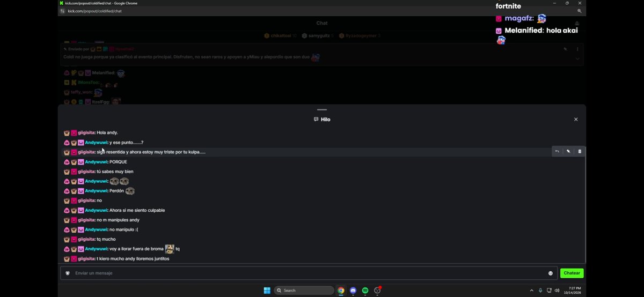Close the Hilo thread panel
This screenshot has height=297, width=644.
[x=576, y=120]
